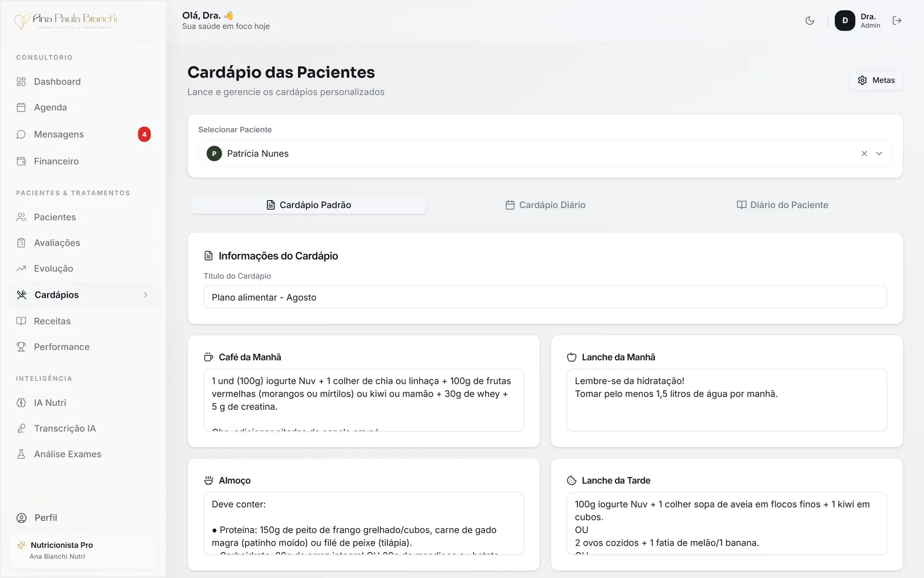Click the Patrícia Nunes patient field
The width and height of the screenshot is (924, 578).
coord(545,154)
